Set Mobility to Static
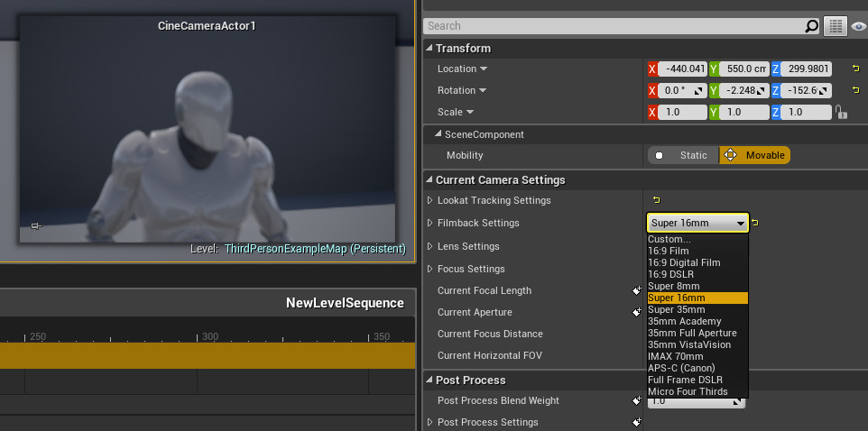 (x=683, y=155)
